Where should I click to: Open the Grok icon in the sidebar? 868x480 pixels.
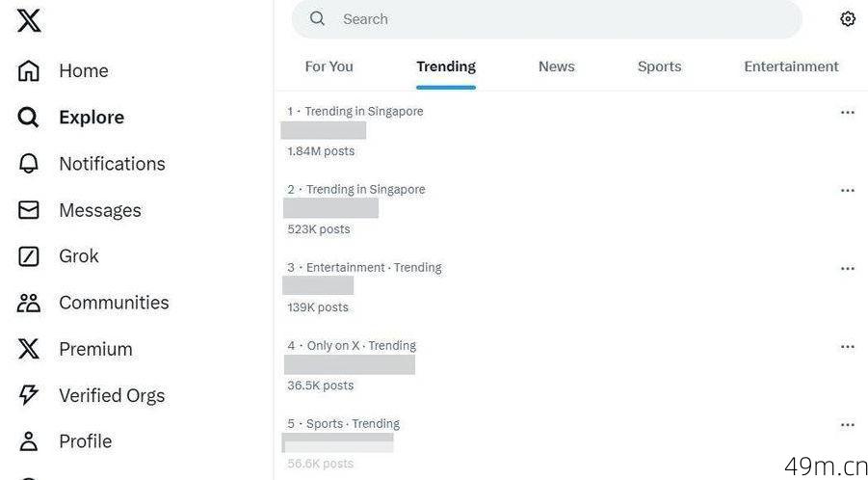28,256
